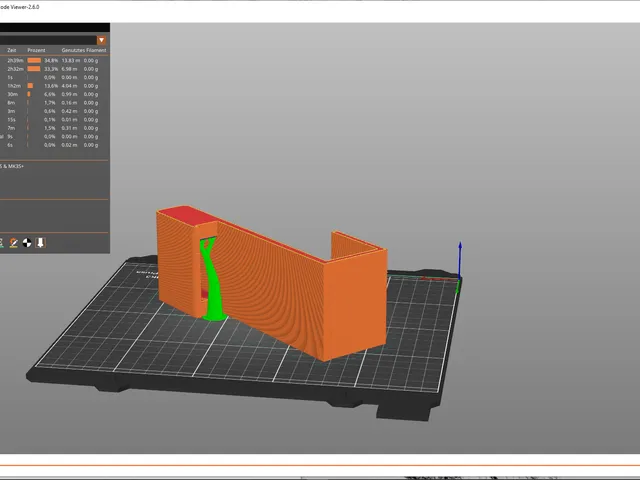
Task: Click the 6,6% percentage
Action: point(50,94)
